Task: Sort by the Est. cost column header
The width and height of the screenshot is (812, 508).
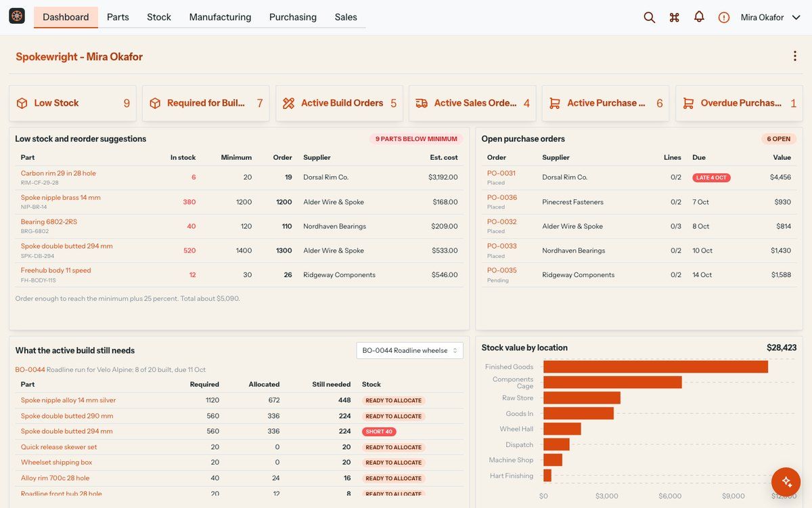Action: click(444, 158)
